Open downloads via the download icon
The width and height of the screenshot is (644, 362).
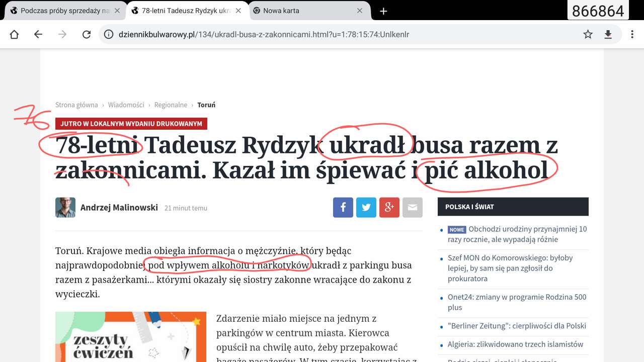(x=608, y=34)
